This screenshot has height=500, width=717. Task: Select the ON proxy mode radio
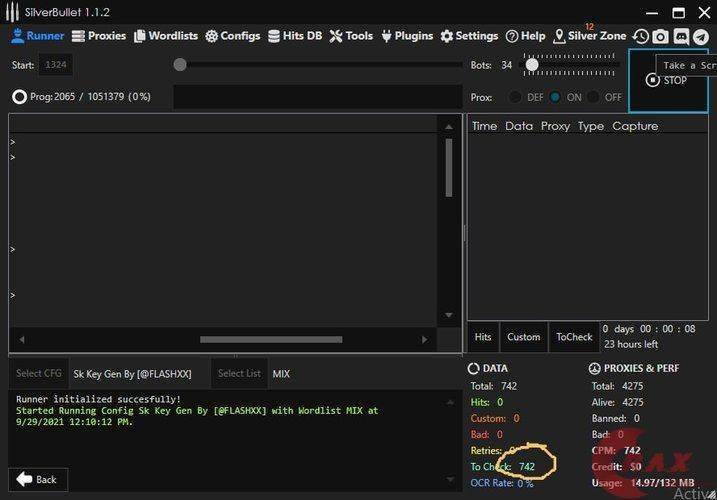(x=555, y=97)
